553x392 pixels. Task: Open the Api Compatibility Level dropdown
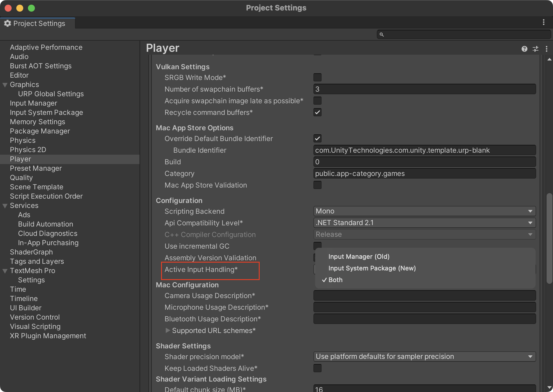pyautogui.click(x=424, y=223)
